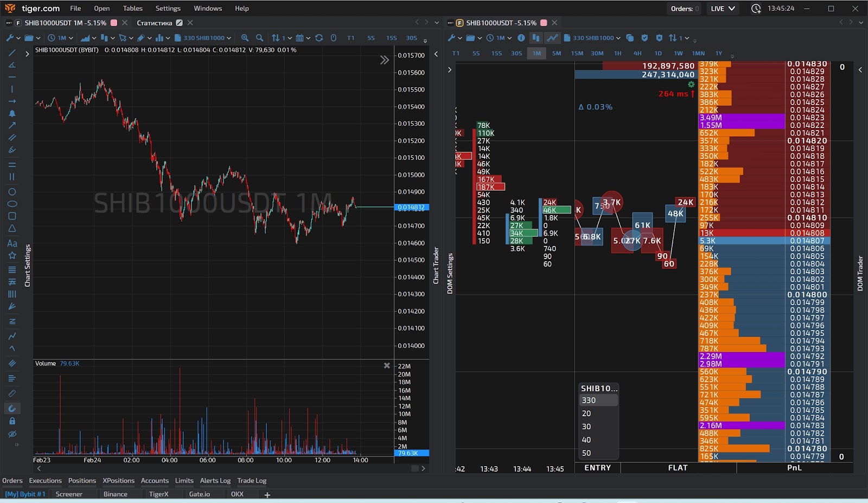868x503 pixels.
Task: Toggle the pink link color on chart tab
Action: [x=114, y=23]
